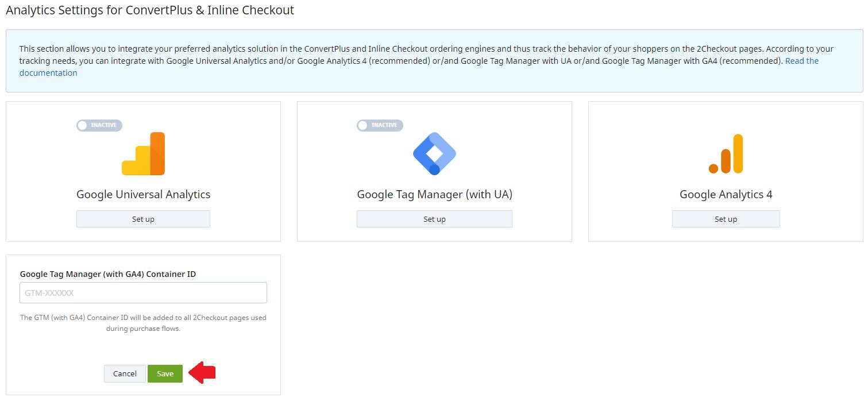Activate the Google Tag Manager (with UA) toggle

point(379,125)
